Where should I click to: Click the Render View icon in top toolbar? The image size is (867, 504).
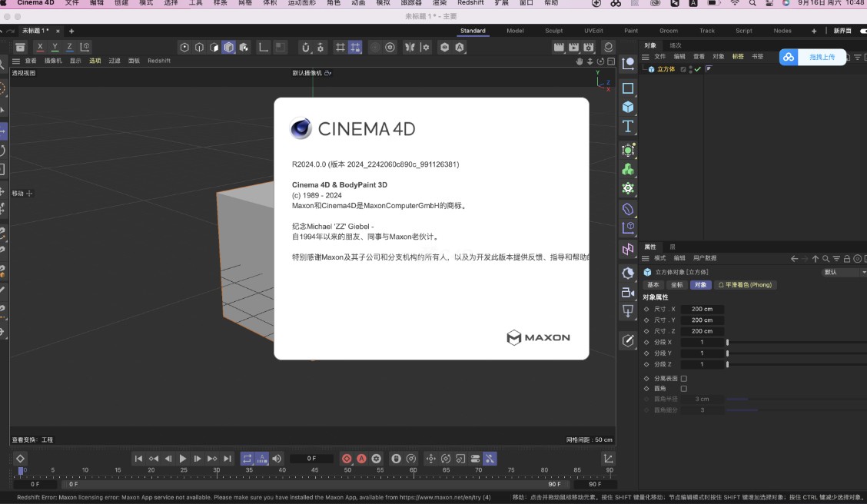click(x=557, y=46)
